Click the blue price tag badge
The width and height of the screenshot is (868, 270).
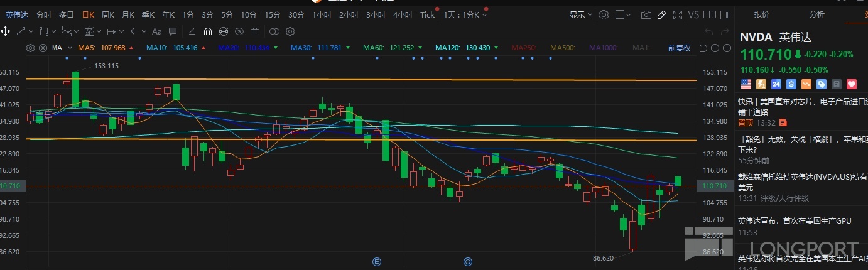pyautogui.click(x=822, y=84)
